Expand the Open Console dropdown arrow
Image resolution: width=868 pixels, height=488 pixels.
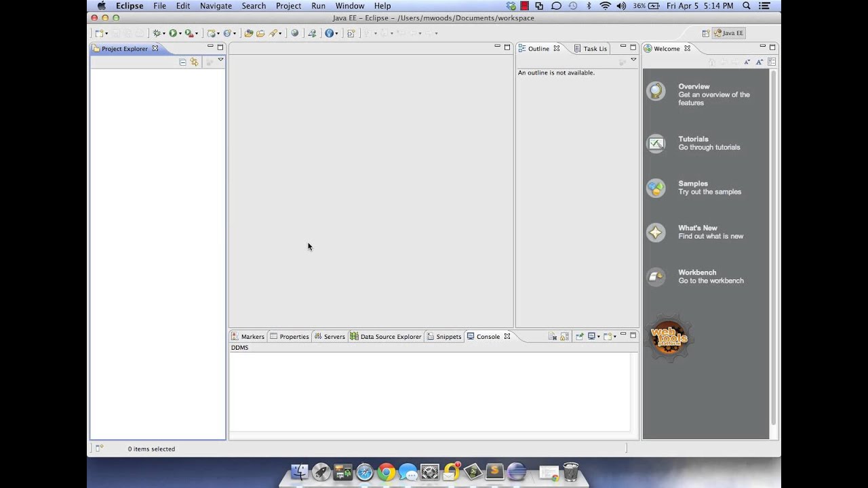pos(615,336)
